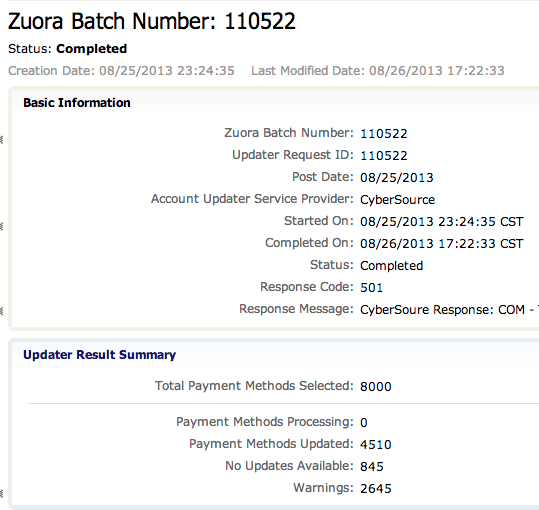Click the Updater Result Summary section header
The height and width of the screenshot is (510, 539).
click(99, 355)
